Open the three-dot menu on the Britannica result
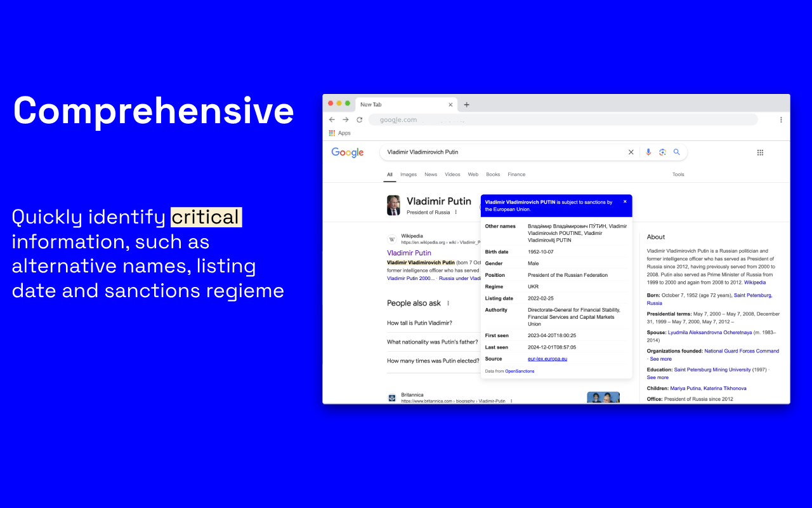 click(511, 401)
